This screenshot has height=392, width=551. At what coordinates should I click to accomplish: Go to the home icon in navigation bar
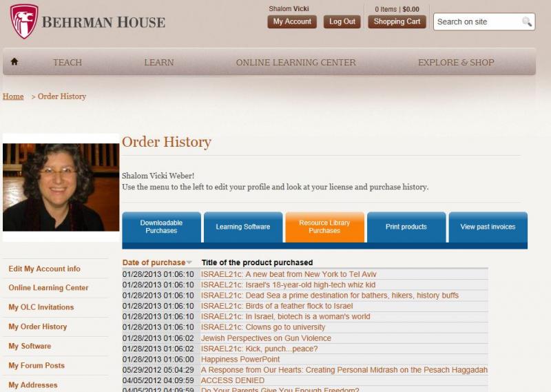tap(14, 62)
